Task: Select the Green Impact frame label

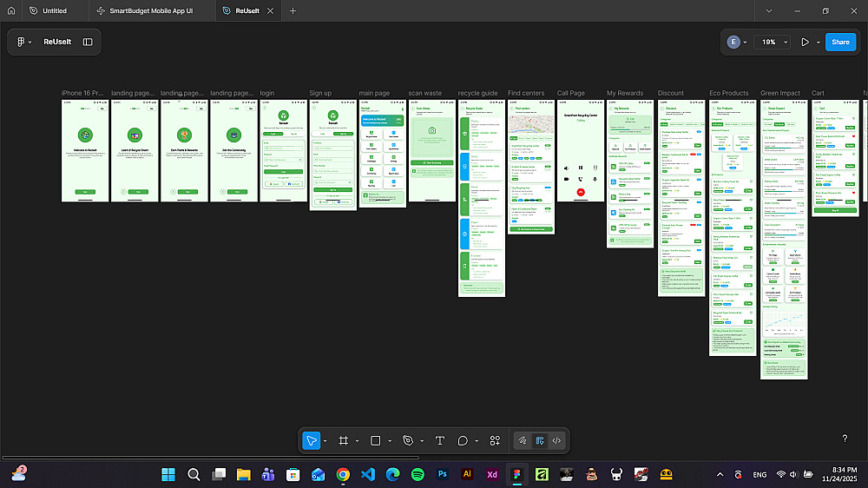Action: pyautogui.click(x=780, y=93)
